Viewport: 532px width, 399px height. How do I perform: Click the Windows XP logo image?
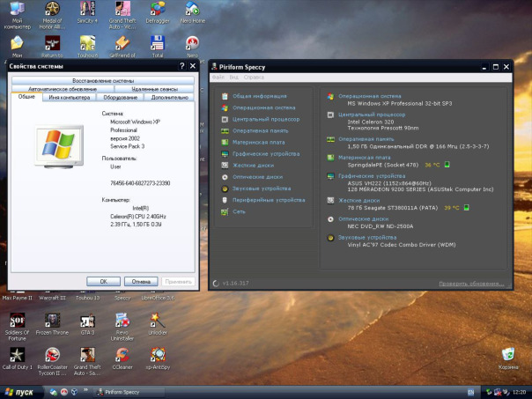[59, 146]
